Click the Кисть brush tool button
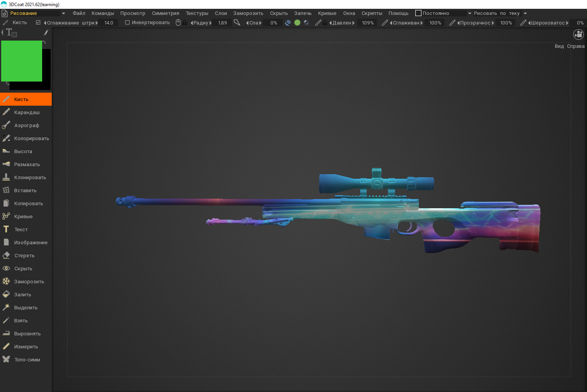The image size is (587, 392). [x=26, y=99]
